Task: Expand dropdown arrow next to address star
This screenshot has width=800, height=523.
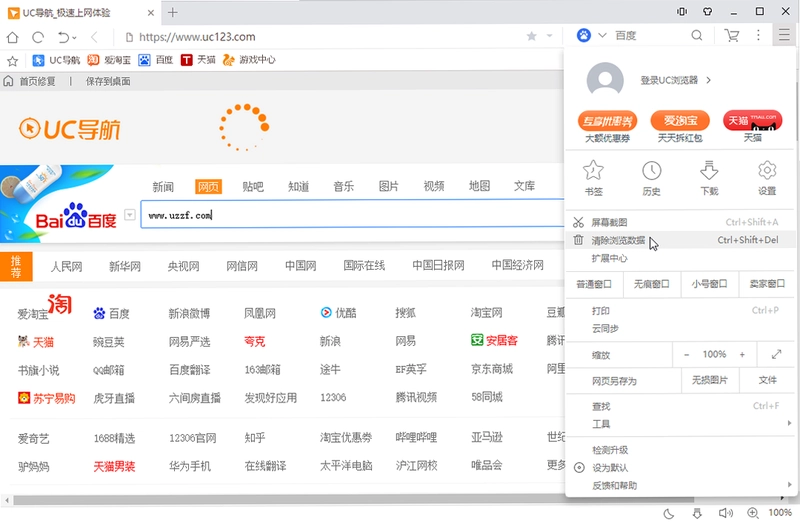Action: (549, 36)
